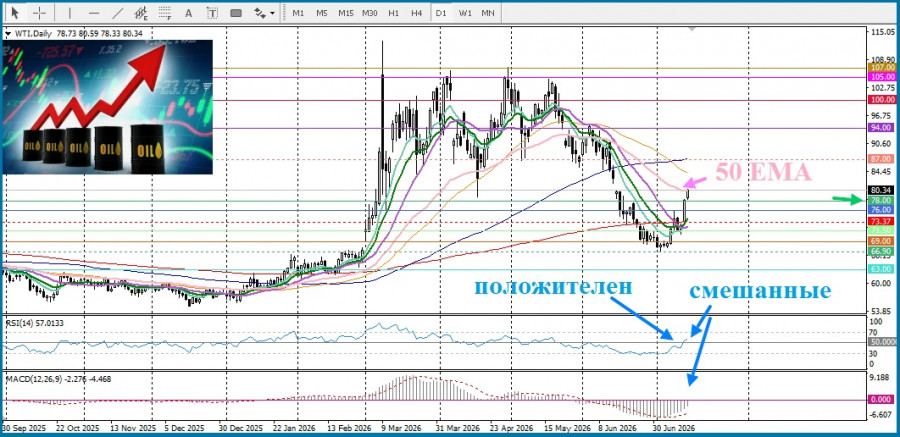The width and height of the screenshot is (900, 437).
Task: Activate the crosshair tool
Action: coord(40,12)
